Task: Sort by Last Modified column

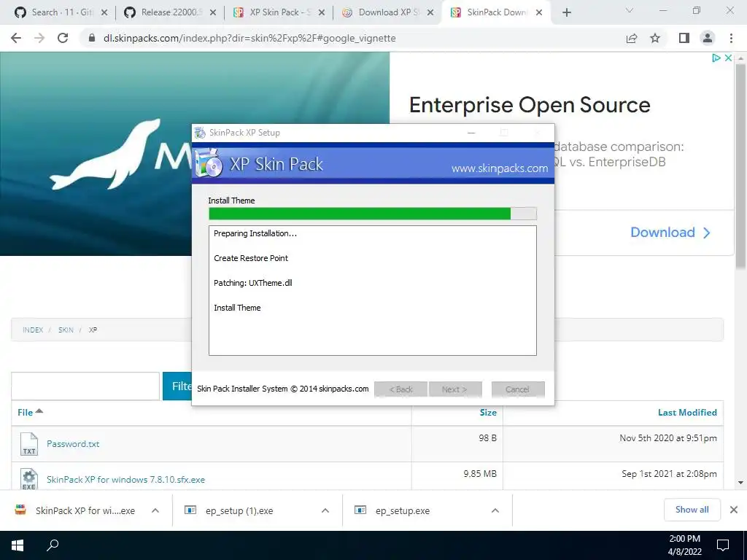Action: click(687, 413)
